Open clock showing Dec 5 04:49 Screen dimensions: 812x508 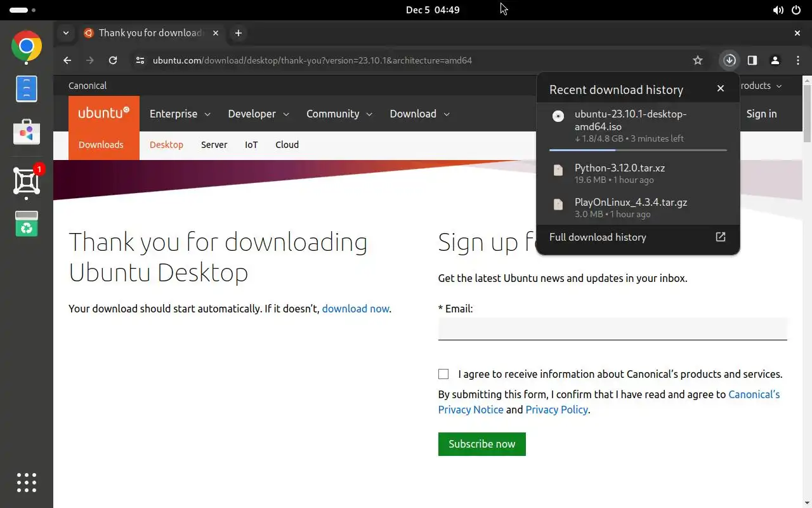pos(433,10)
